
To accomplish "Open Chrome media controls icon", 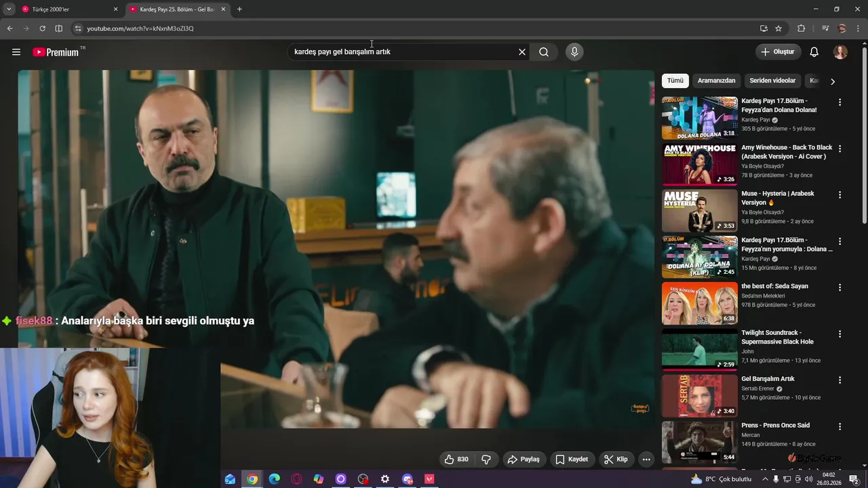I will (825, 28).
